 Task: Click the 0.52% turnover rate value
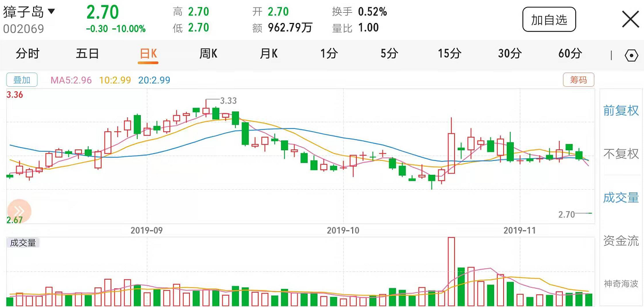(372, 12)
